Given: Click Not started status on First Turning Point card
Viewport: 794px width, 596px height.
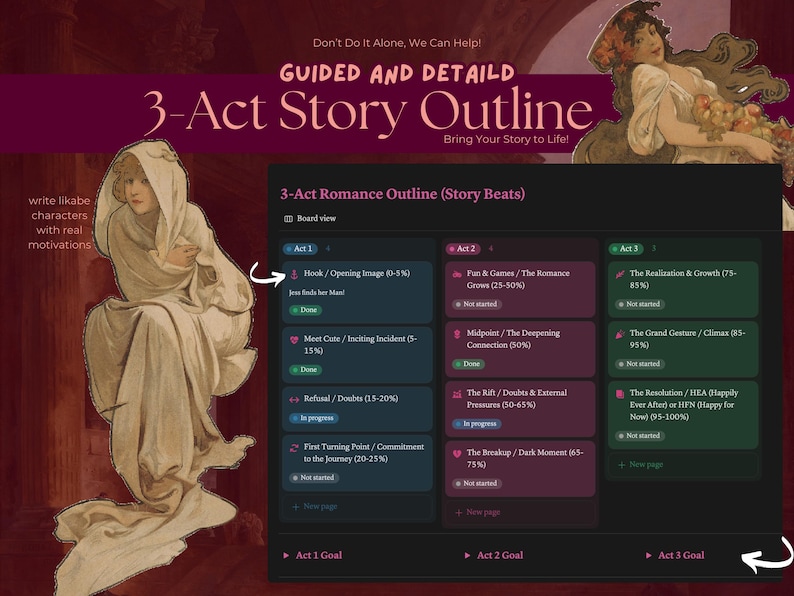Looking at the screenshot, I should pos(313,478).
